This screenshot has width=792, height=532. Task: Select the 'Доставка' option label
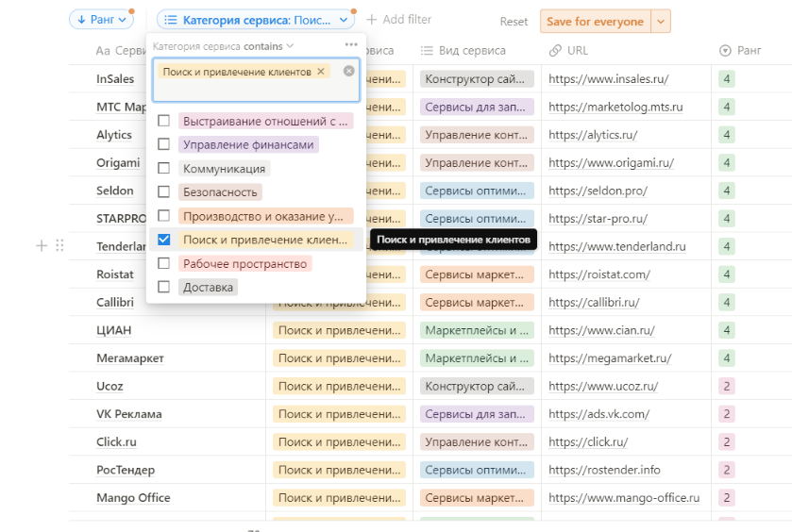point(208,287)
